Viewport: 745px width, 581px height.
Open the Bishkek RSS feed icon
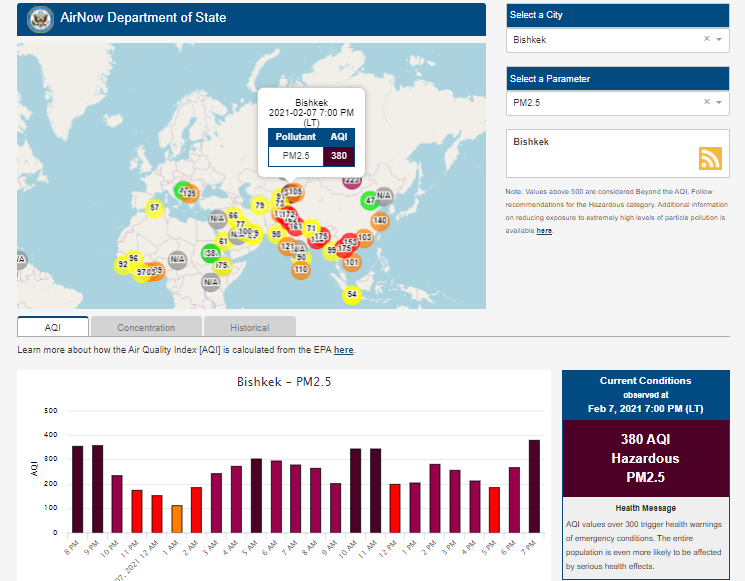710,159
